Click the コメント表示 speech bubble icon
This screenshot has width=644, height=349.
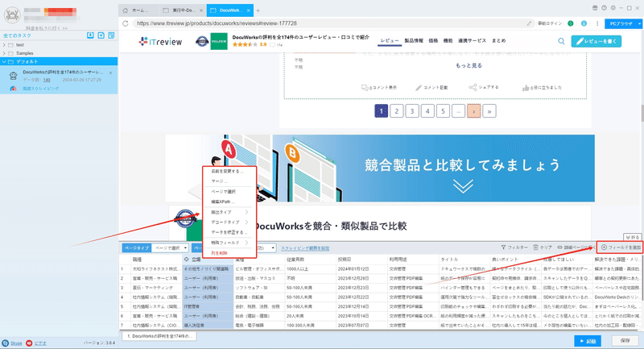[x=365, y=88]
